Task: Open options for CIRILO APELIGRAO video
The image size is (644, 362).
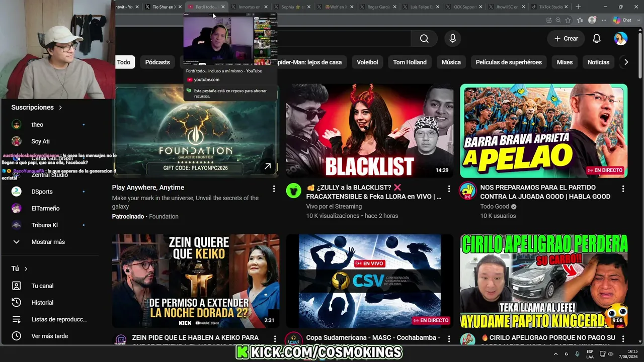Action: coord(623,339)
